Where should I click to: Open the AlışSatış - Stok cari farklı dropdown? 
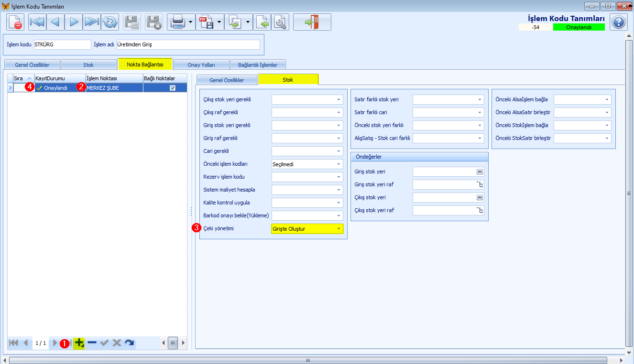click(480, 138)
